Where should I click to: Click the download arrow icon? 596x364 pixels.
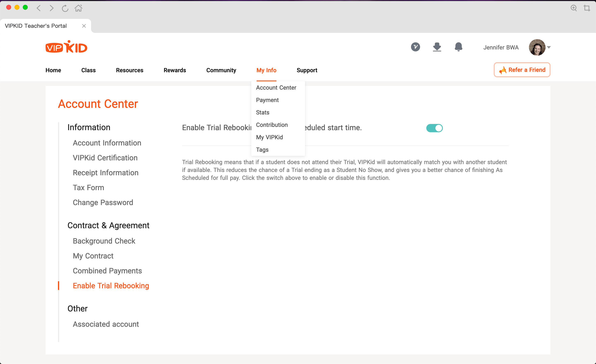(437, 47)
